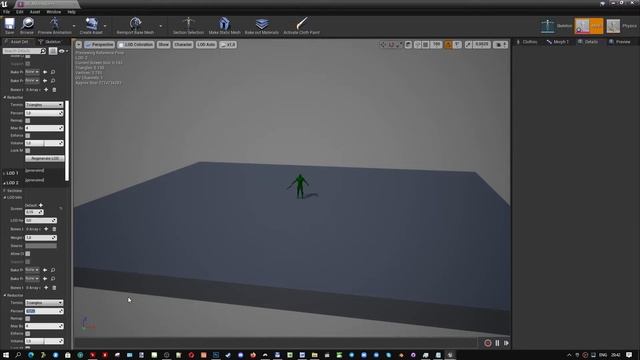
Task: Click the rotate gizmo icon in viewport
Action: coord(391,44)
